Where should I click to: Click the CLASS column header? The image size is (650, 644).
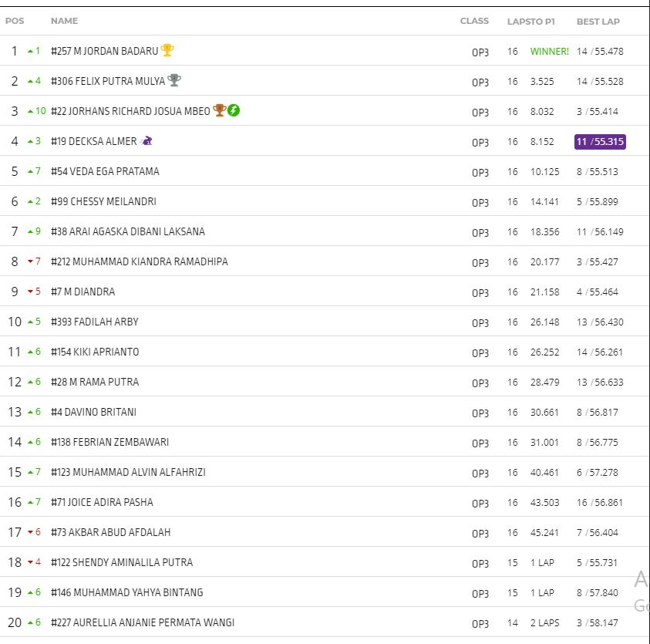(474, 21)
